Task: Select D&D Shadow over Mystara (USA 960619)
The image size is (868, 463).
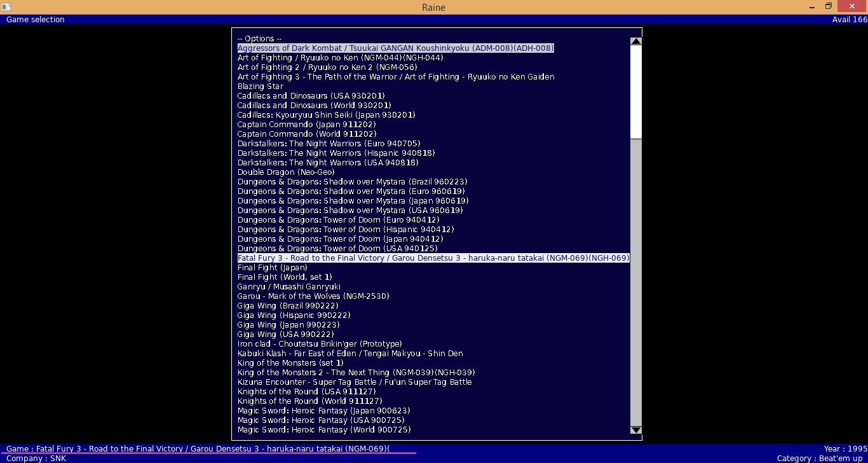Action: [x=350, y=211]
